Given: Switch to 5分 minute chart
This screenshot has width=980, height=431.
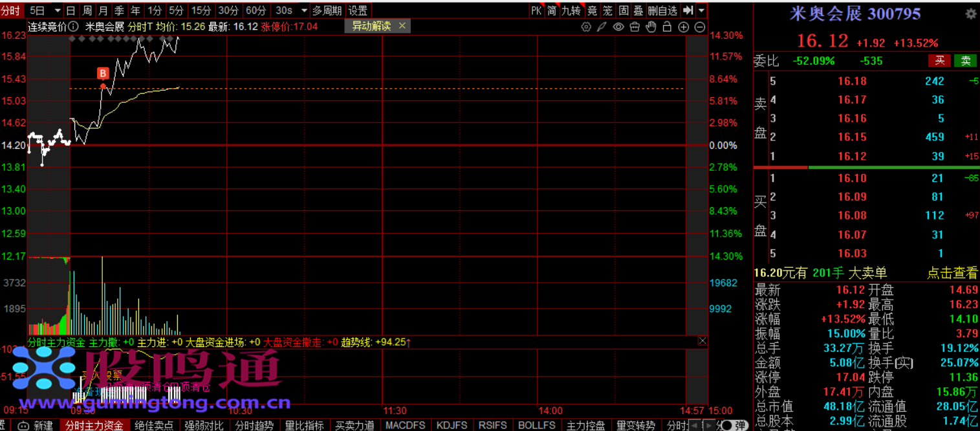Looking at the screenshot, I should pyautogui.click(x=176, y=10).
